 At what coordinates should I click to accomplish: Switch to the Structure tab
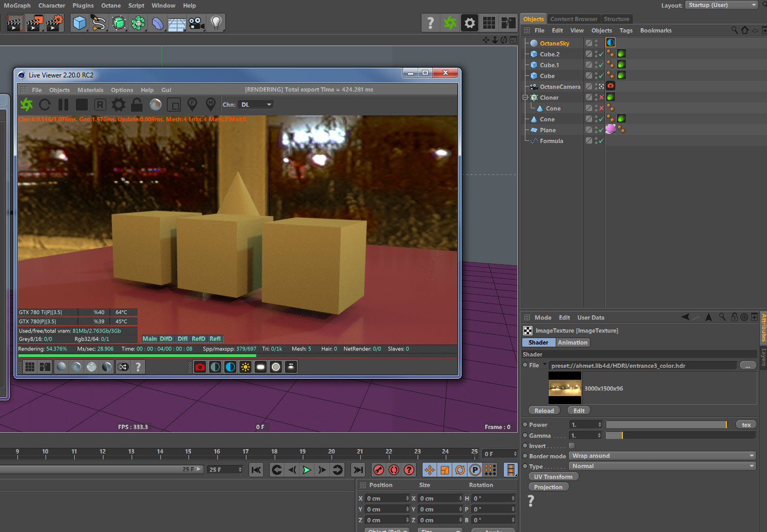616,19
